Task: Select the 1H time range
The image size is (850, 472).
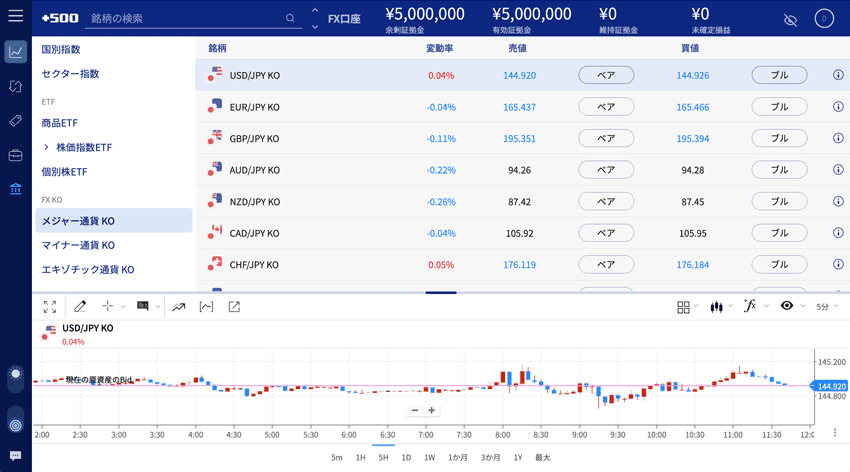Action: tap(360, 457)
